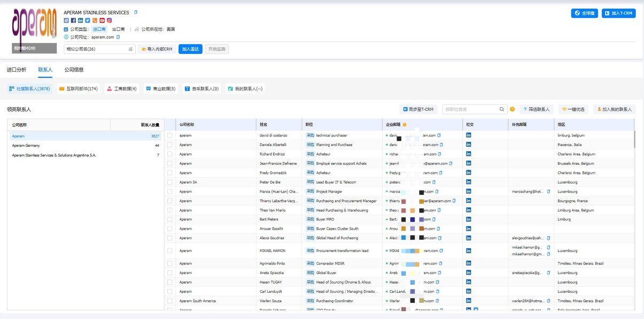Copy david di costanzo's email address
644x319 pixels.
coord(440,135)
